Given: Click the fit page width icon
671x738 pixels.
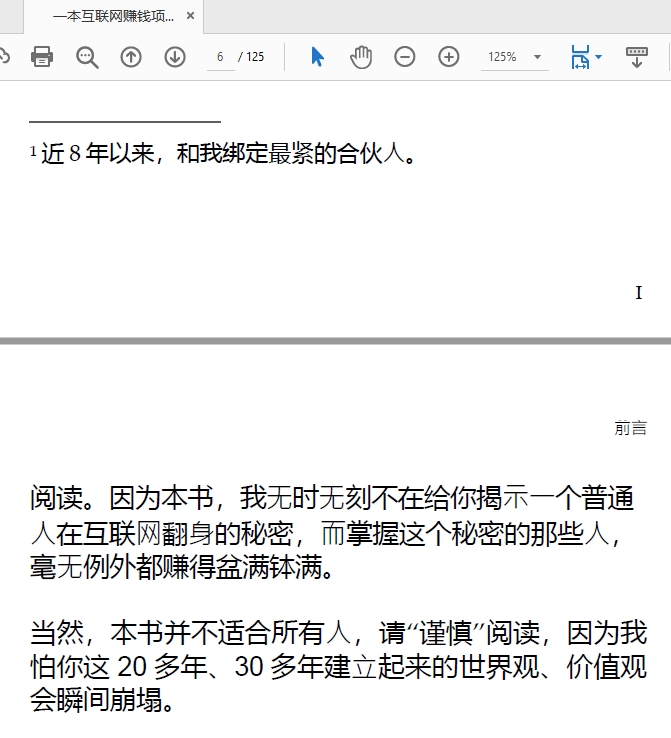Looking at the screenshot, I should point(580,57).
